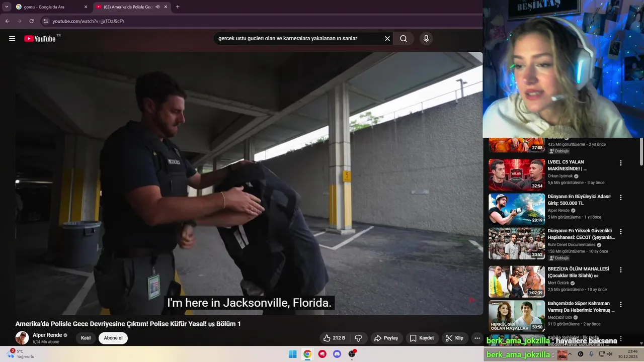Start voice search with the microphone icon
The image size is (644, 362).
coord(426,39)
